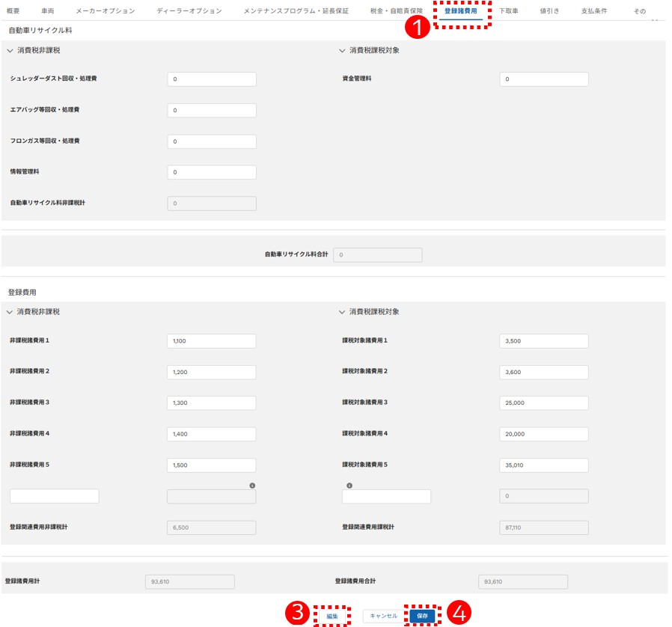Focus the シュレッダーダスト回収・処理費 input field
The image size is (672, 627).
212,79
